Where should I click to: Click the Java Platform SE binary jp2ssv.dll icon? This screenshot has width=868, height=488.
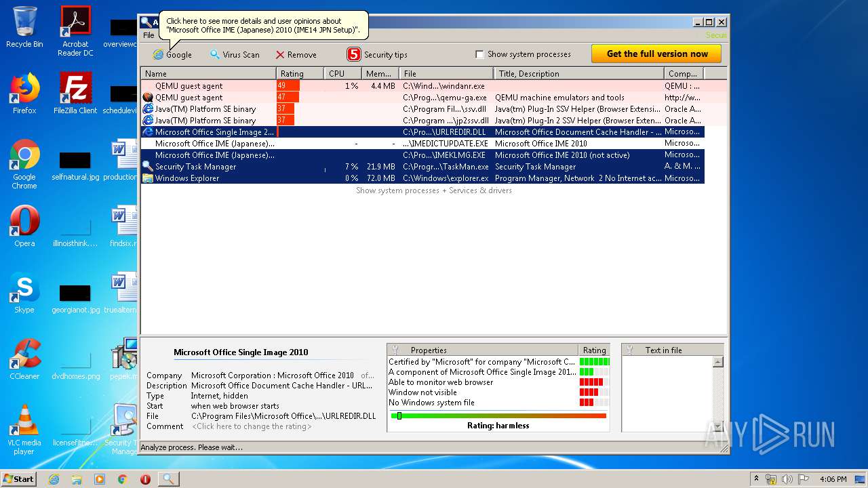pyautogui.click(x=148, y=121)
